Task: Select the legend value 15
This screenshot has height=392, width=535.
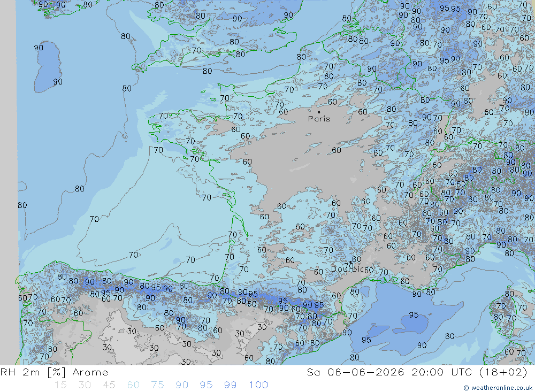Action: tap(61, 385)
